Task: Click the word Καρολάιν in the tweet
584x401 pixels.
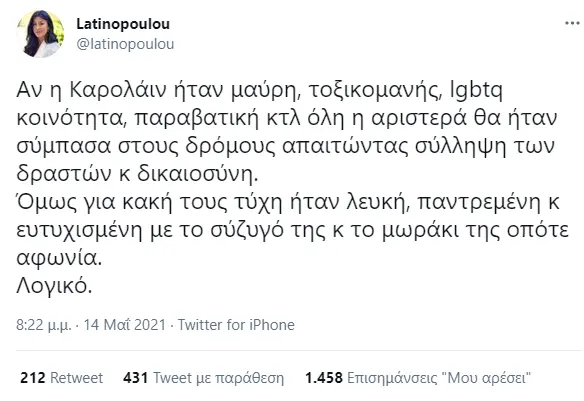Action: (x=119, y=90)
